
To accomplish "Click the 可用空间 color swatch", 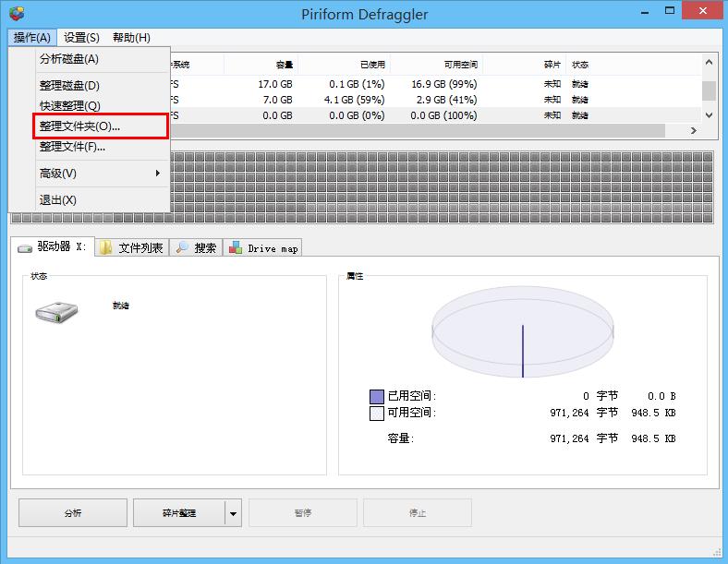I will 377,414.
